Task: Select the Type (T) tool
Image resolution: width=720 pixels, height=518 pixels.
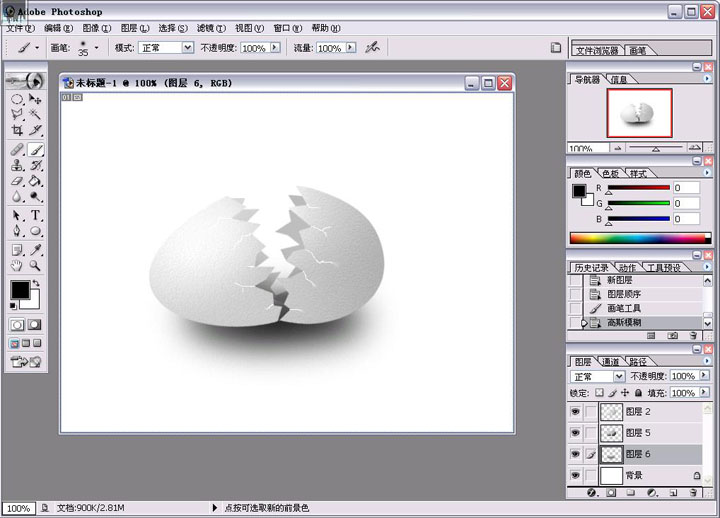Action: pyautogui.click(x=36, y=215)
